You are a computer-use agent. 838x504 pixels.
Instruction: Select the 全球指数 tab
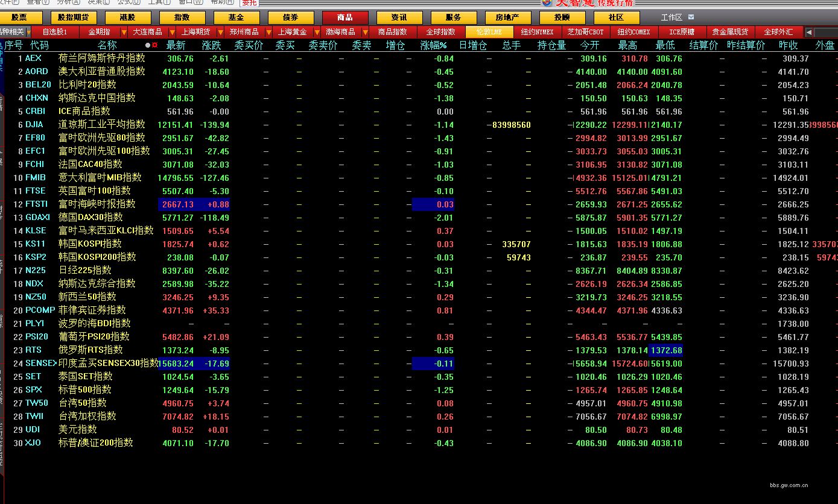pos(440,32)
